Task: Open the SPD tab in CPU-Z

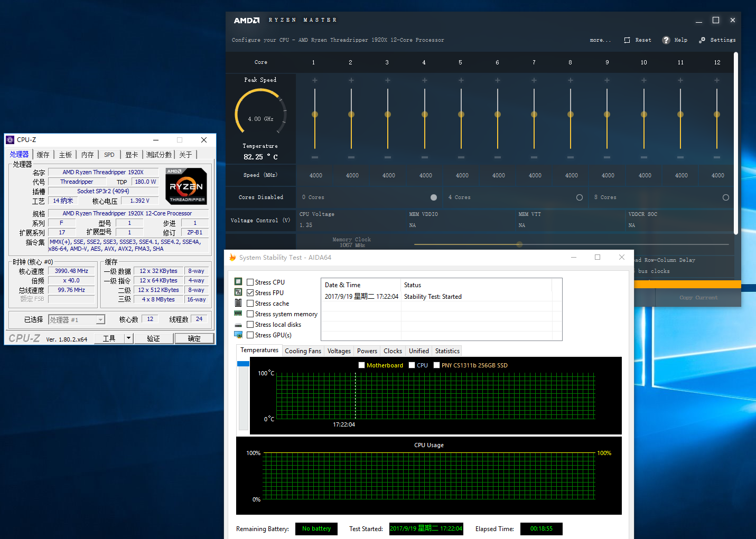Action: pos(109,155)
